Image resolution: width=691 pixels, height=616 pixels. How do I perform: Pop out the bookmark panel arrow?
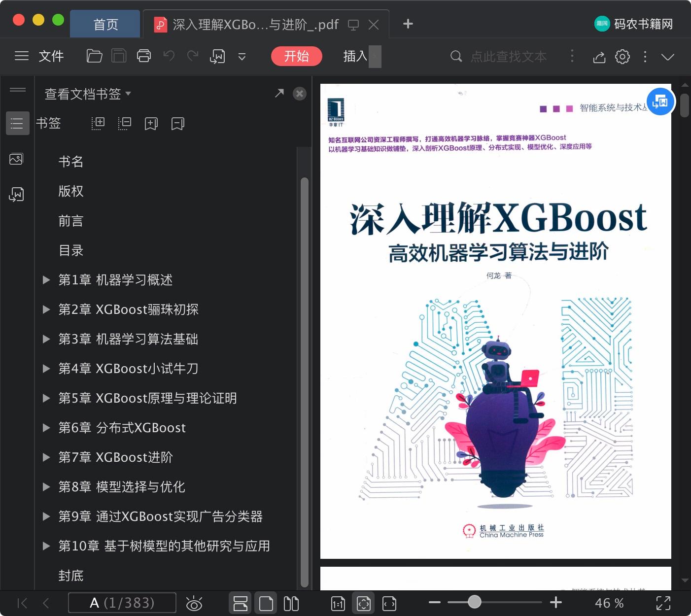(x=279, y=93)
